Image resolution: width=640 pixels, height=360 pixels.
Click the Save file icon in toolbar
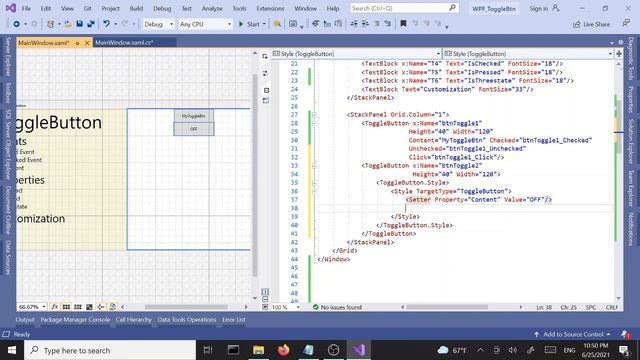pos(80,24)
